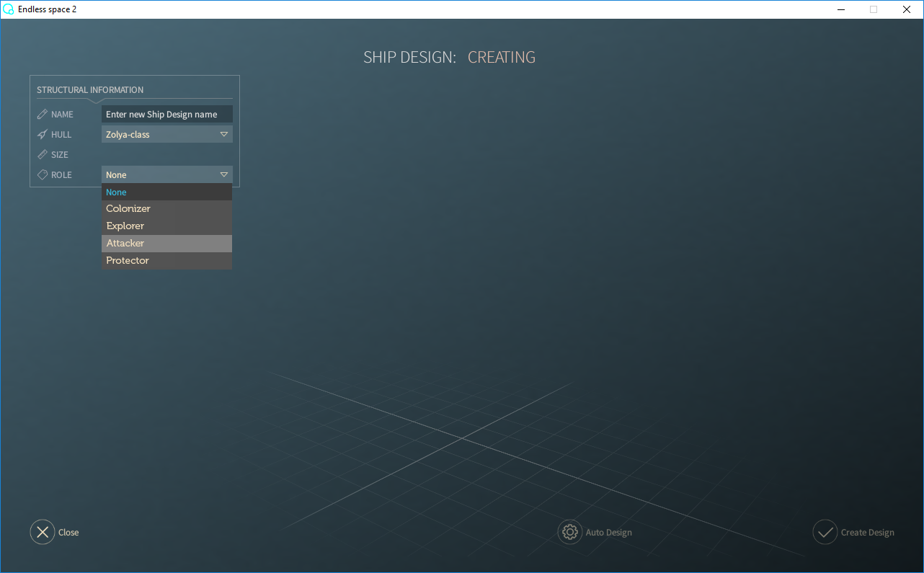Collapse the Role dropdown showing None
Screen dimensions: 924x573
tap(166, 174)
